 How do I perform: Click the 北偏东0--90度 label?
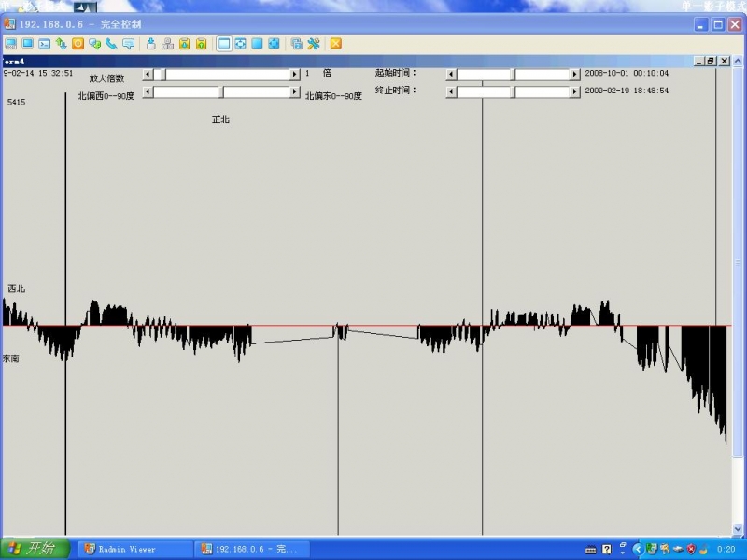[x=333, y=96]
